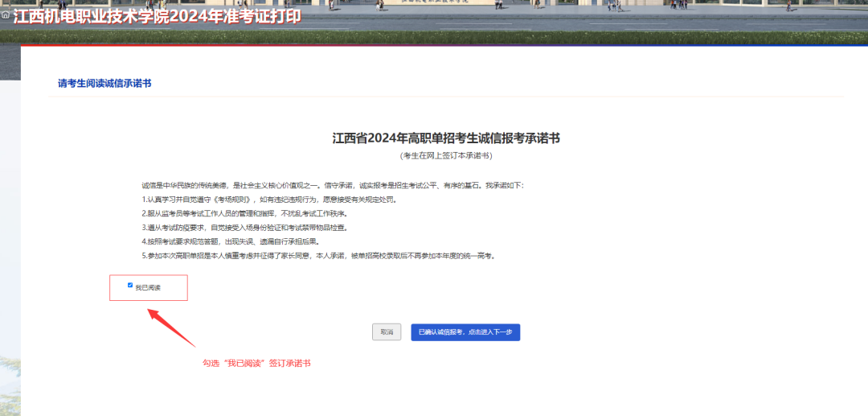Click the paragraph starting 诚信是中华民族的传统美德
Image resolution: width=868 pixels, height=416 pixels.
pyautogui.click(x=333, y=186)
